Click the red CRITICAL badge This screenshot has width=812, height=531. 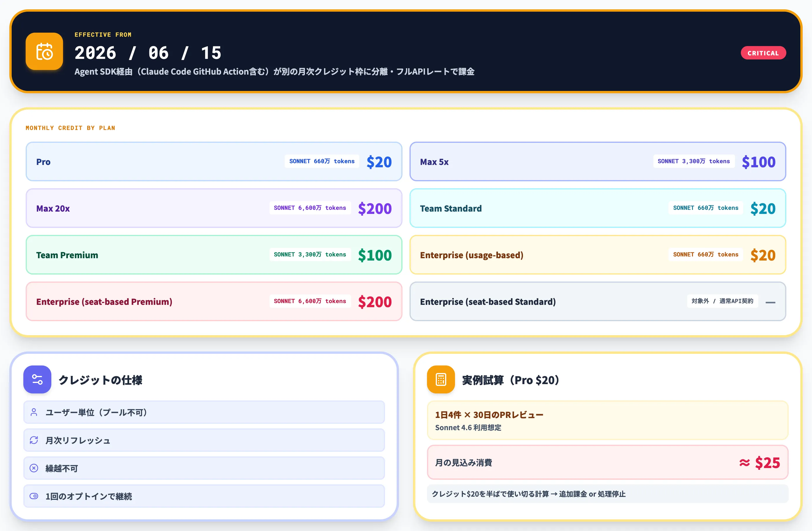(763, 53)
